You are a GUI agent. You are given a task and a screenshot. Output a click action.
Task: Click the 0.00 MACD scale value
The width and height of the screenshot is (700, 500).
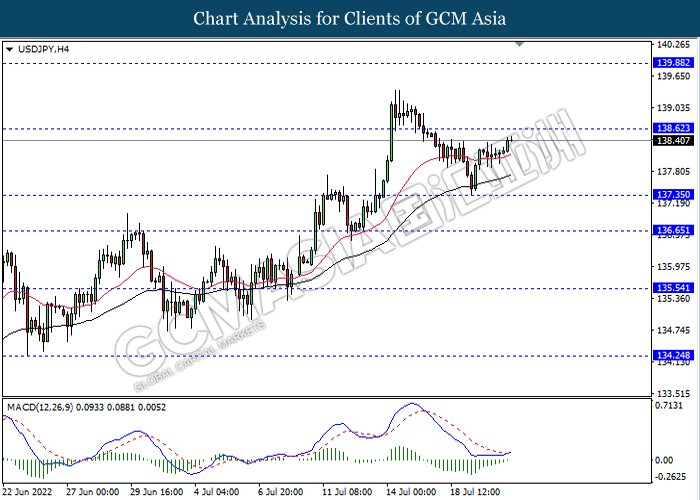pos(664,460)
